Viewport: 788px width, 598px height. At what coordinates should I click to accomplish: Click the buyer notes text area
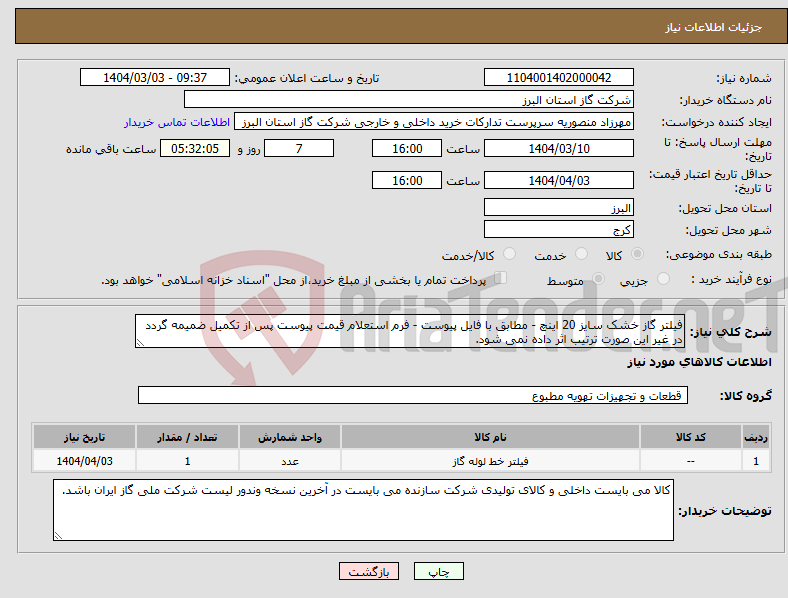tap(363, 510)
